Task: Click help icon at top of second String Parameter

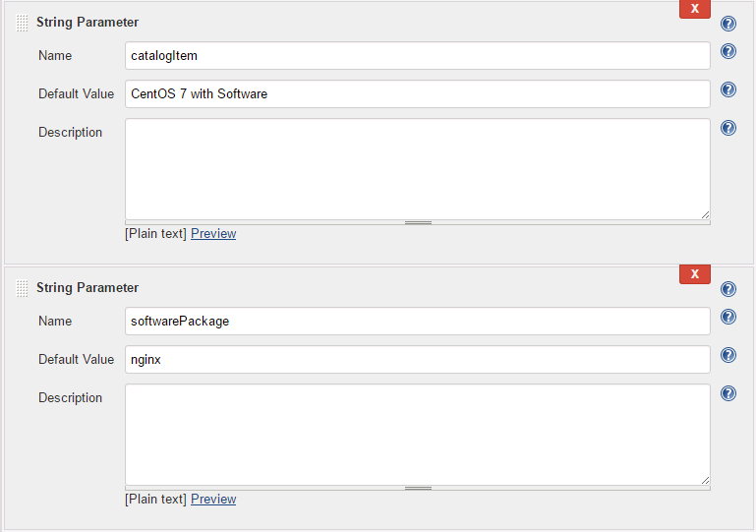Action: point(728,289)
